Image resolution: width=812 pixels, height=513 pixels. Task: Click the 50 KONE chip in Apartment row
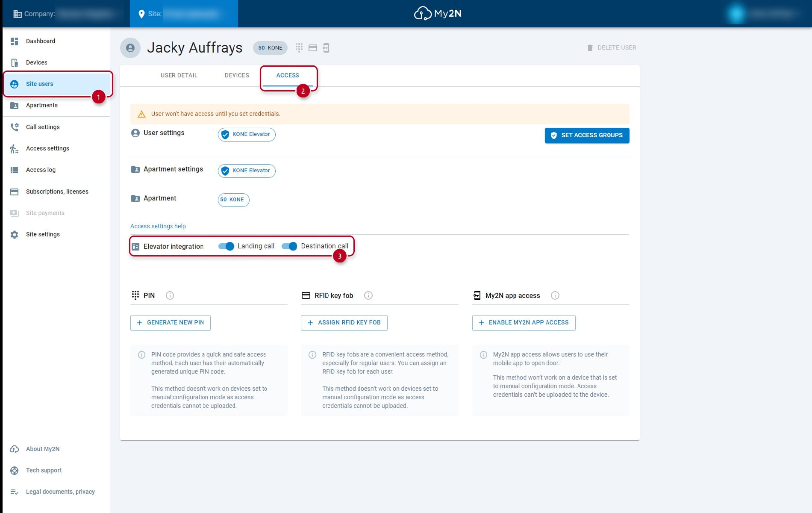tap(233, 200)
